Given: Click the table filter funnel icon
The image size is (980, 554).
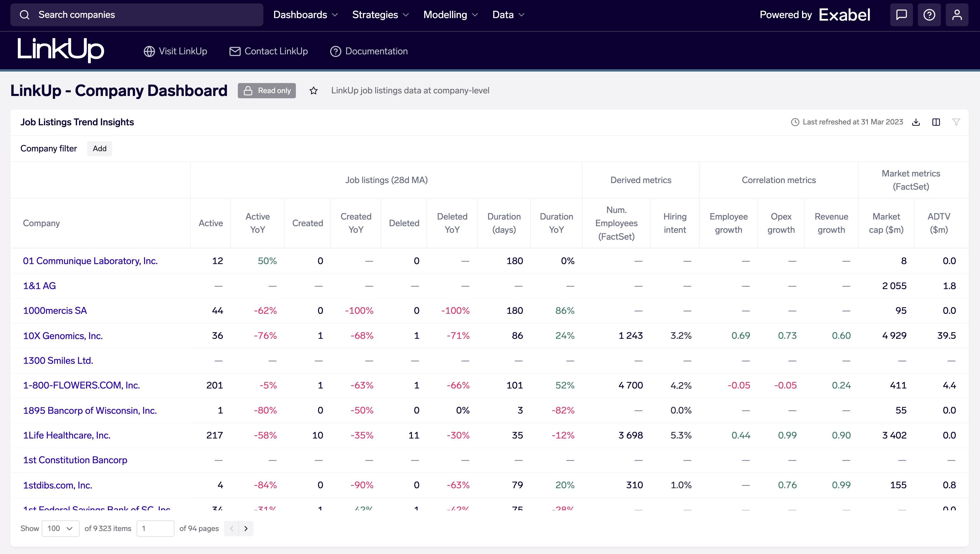Looking at the screenshot, I should (956, 122).
